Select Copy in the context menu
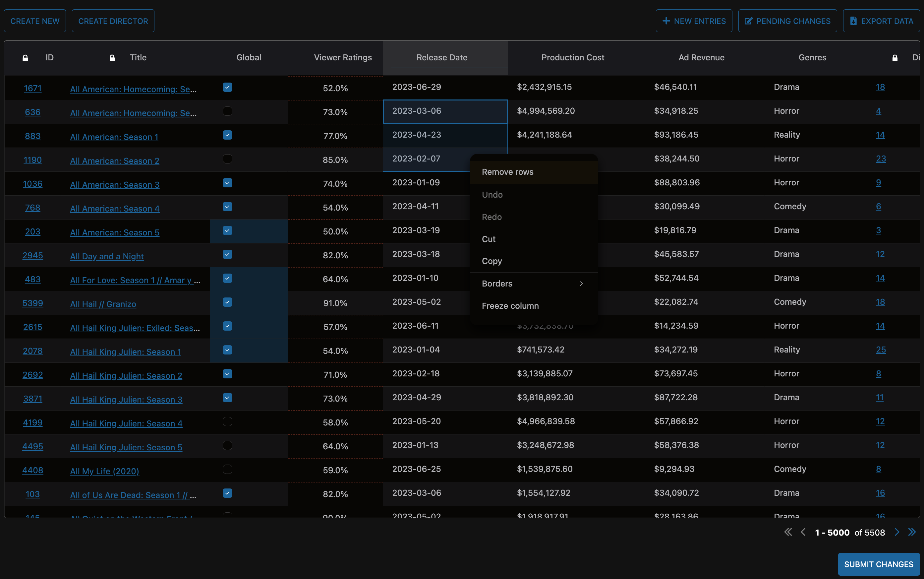The width and height of the screenshot is (924, 579). pyautogui.click(x=491, y=261)
